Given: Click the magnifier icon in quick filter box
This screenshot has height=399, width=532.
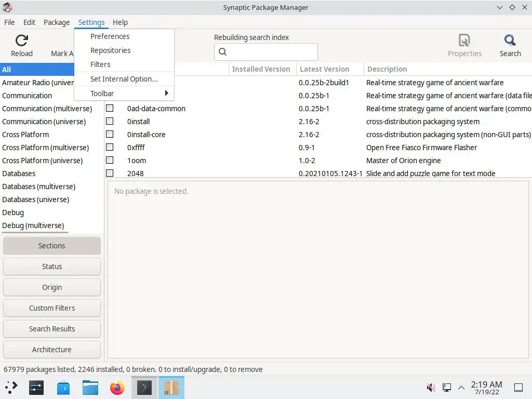Looking at the screenshot, I should pyautogui.click(x=222, y=51).
